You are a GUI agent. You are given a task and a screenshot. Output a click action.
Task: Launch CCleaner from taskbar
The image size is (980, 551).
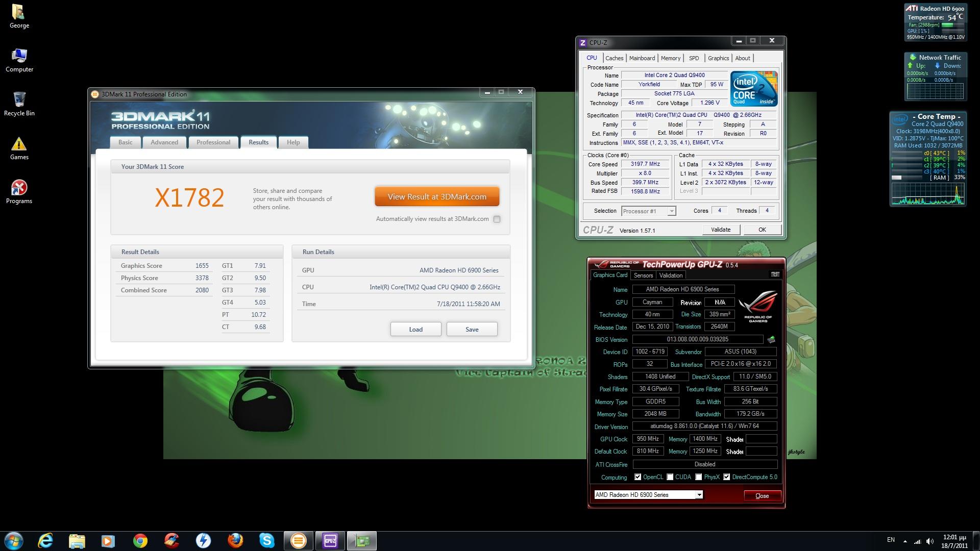pos(171,541)
